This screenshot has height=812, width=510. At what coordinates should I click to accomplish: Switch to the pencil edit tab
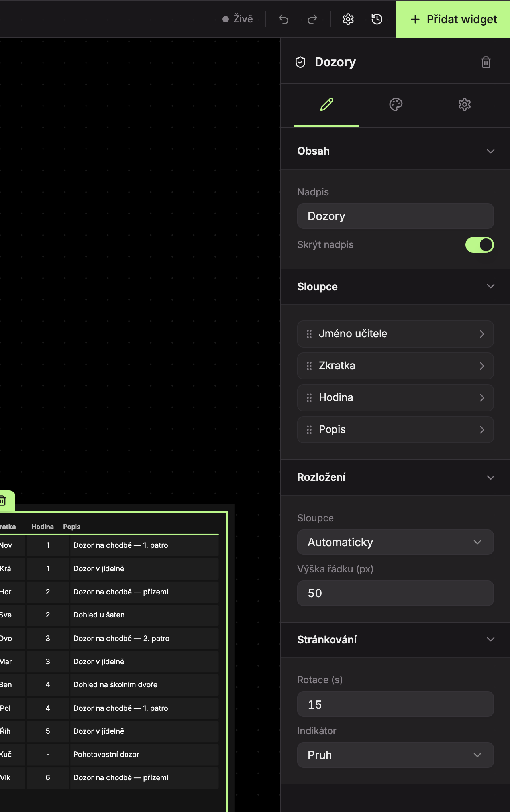[x=327, y=105]
